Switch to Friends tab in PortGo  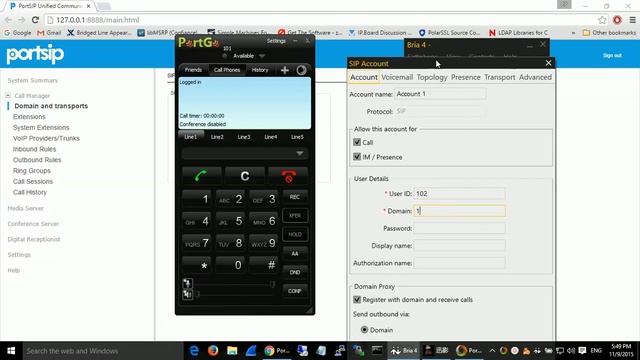pyautogui.click(x=193, y=70)
